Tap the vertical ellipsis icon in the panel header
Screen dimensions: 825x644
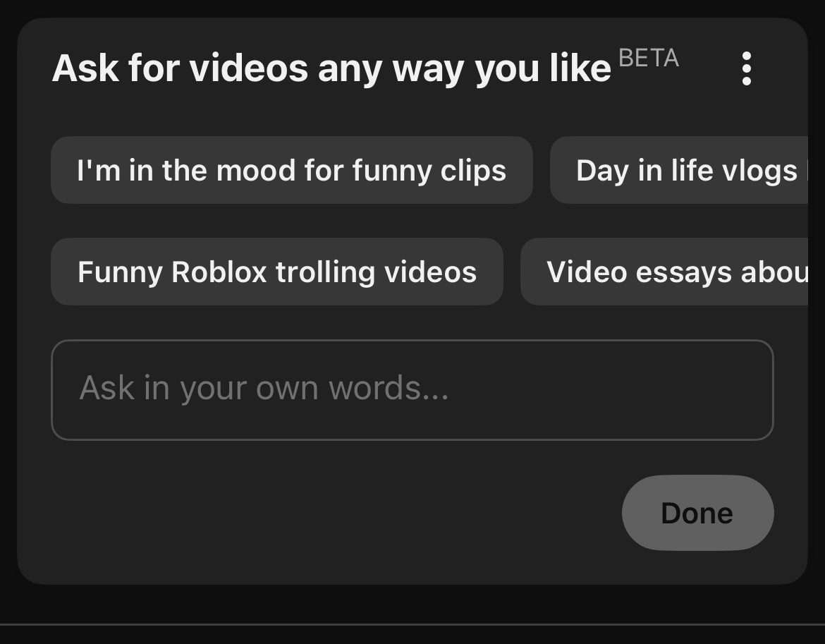coord(746,68)
